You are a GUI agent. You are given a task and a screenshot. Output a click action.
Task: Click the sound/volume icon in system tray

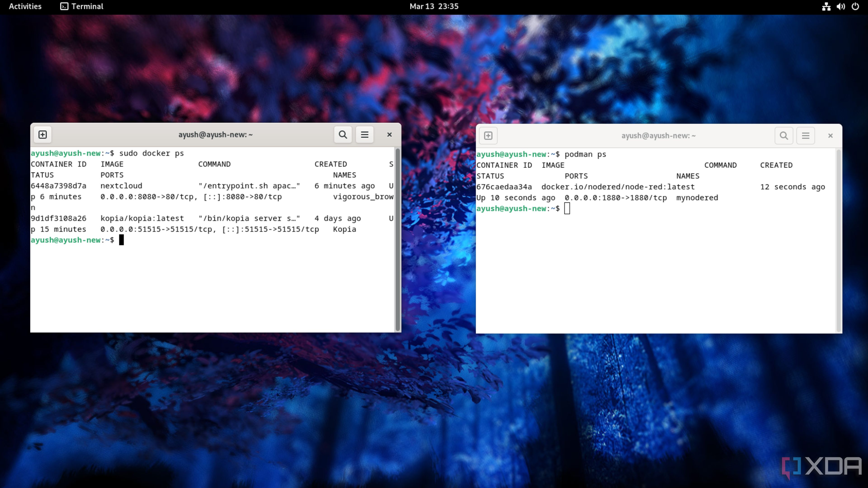(x=841, y=7)
